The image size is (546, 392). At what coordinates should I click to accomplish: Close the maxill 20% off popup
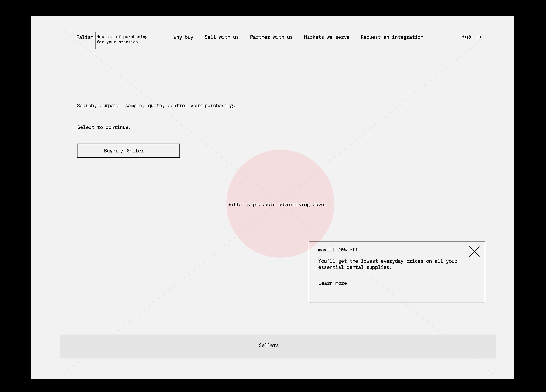coord(474,251)
